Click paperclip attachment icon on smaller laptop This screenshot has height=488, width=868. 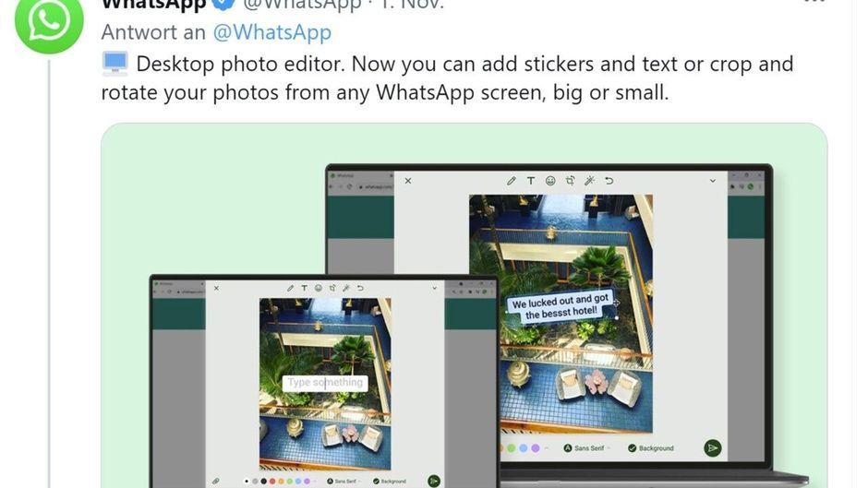click(x=215, y=482)
